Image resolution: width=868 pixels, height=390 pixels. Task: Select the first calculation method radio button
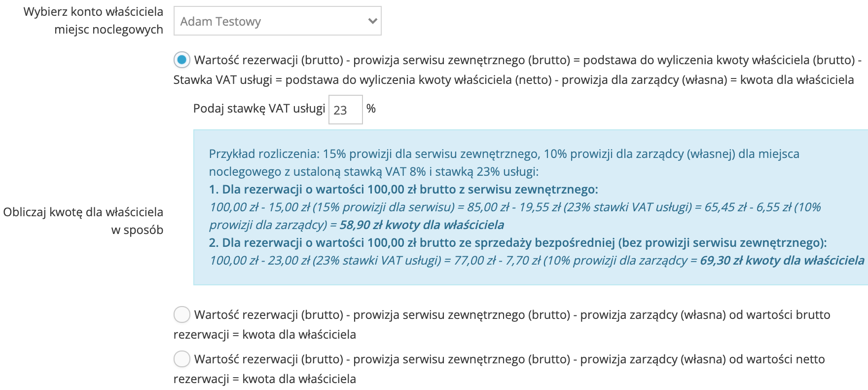(182, 60)
